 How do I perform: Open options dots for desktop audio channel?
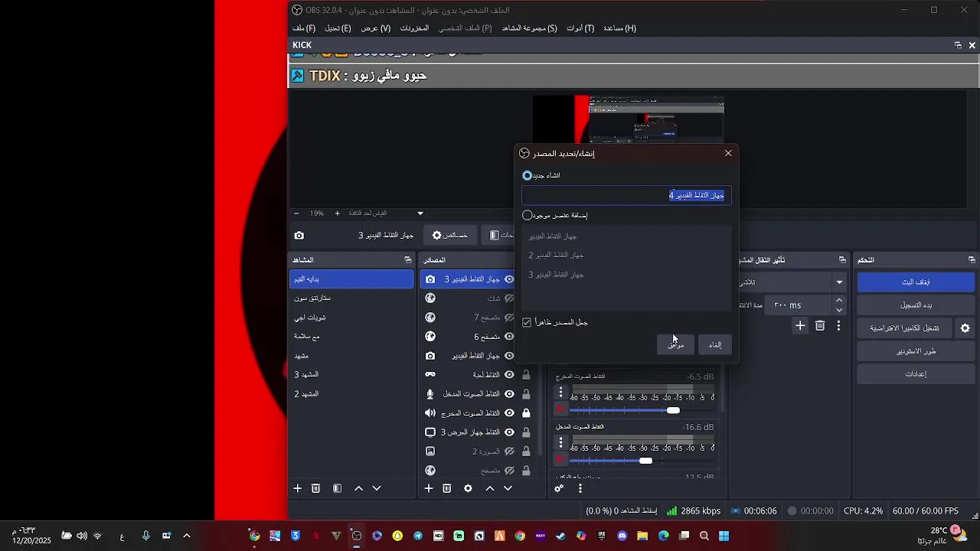561,392
